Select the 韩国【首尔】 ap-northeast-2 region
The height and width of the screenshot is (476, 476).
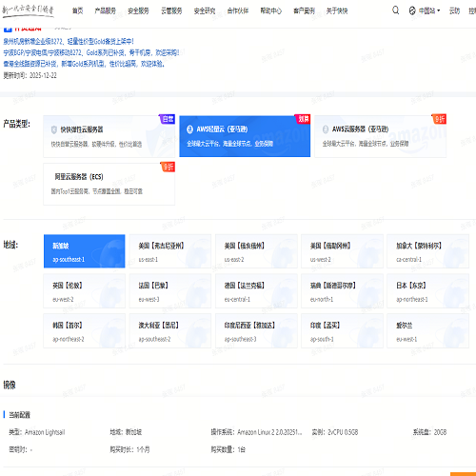click(x=85, y=331)
